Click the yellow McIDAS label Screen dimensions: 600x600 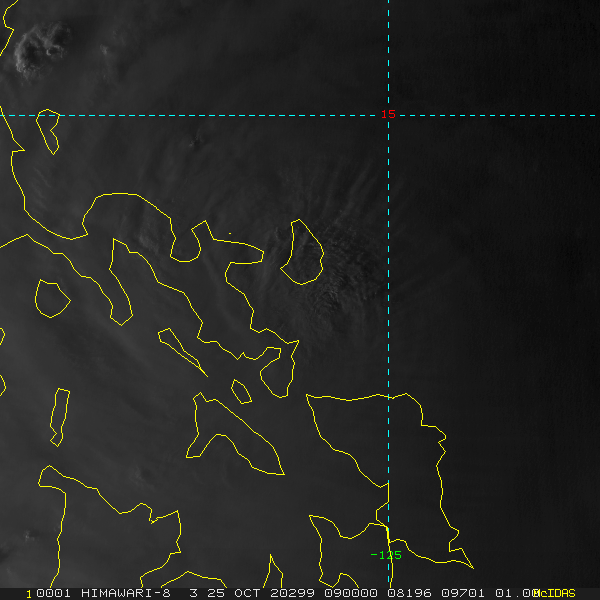(x=555, y=593)
